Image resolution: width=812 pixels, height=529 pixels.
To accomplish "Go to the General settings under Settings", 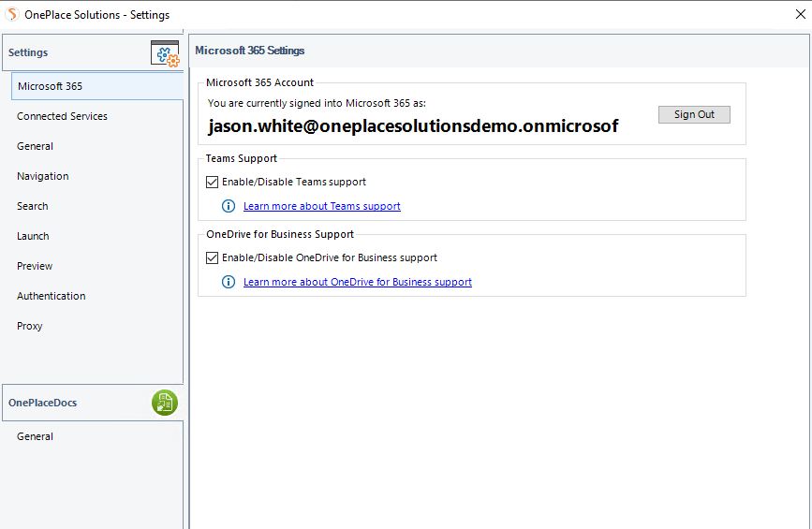I will pyautogui.click(x=35, y=146).
